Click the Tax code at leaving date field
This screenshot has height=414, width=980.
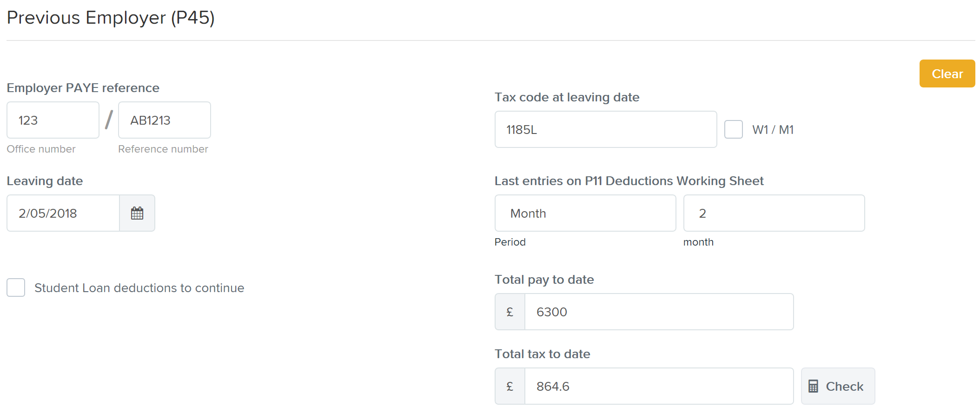click(605, 129)
